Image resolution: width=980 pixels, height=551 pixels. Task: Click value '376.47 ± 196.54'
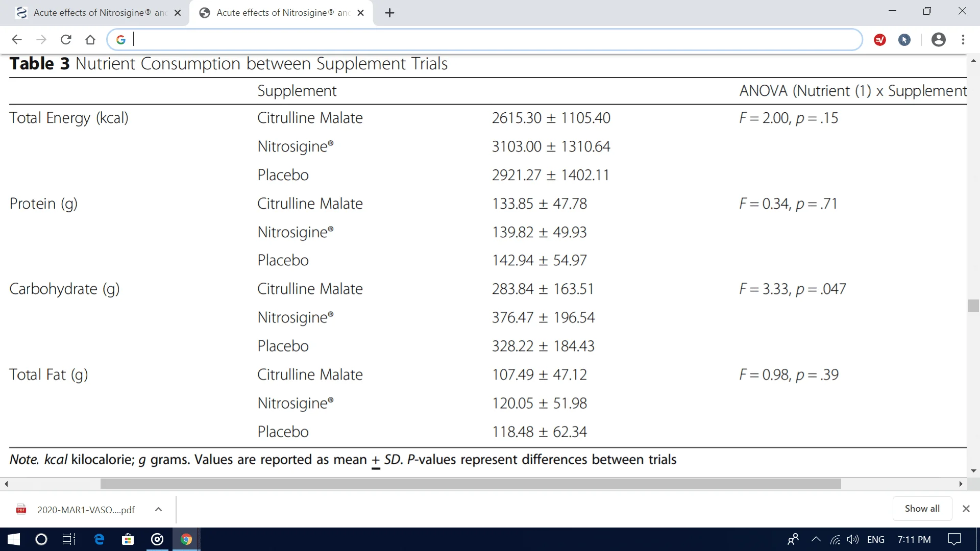[543, 317]
